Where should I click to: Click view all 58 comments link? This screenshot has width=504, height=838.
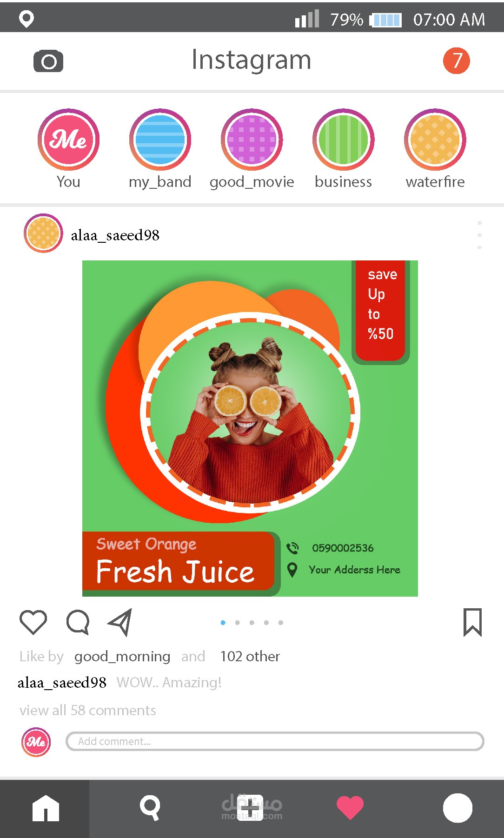tap(88, 710)
